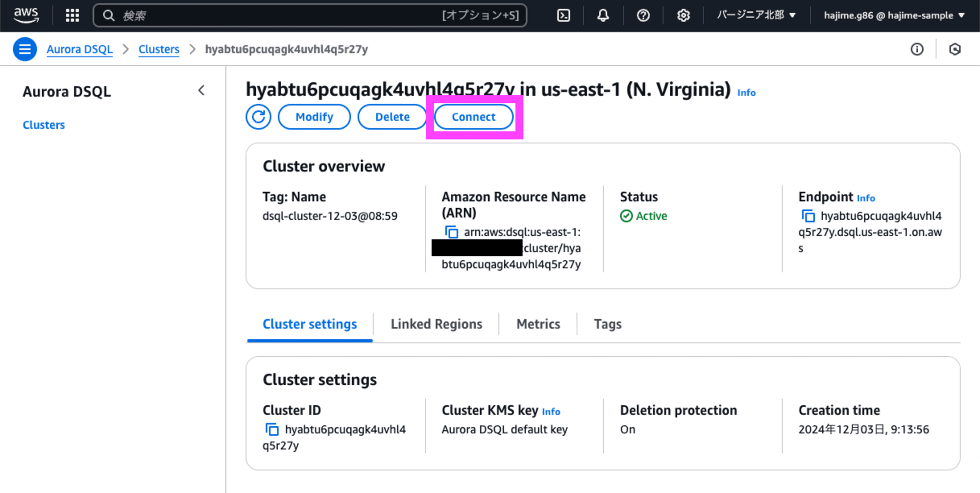
Task: Click the search magnifier icon
Action: coord(109,16)
